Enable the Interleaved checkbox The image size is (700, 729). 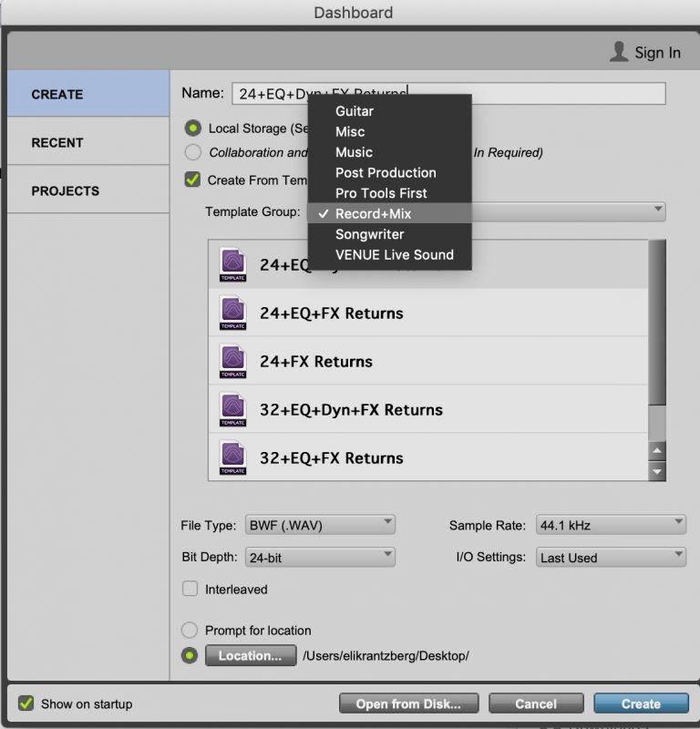point(190,589)
